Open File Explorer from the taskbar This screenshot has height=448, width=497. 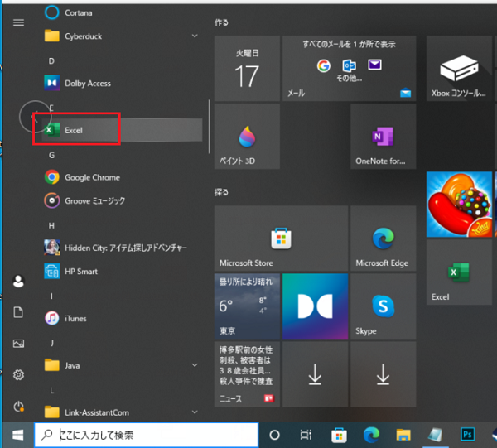(x=403, y=435)
